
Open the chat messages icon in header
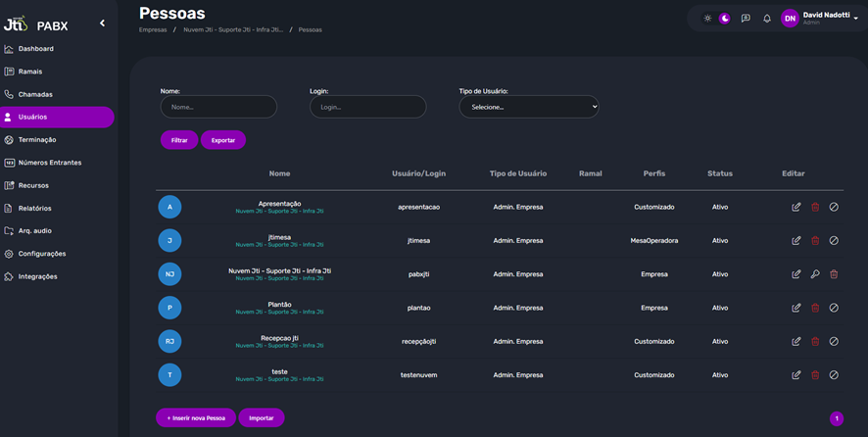pos(746,19)
